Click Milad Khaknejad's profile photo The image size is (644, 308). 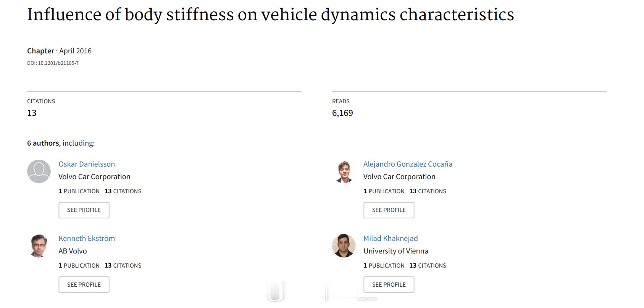pyautogui.click(x=344, y=246)
